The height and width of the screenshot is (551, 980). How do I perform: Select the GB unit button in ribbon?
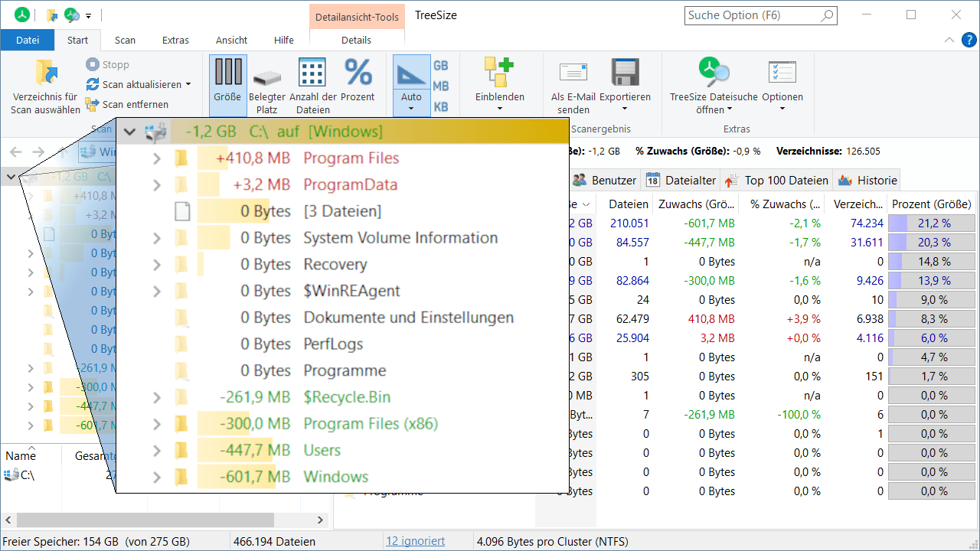tap(441, 66)
